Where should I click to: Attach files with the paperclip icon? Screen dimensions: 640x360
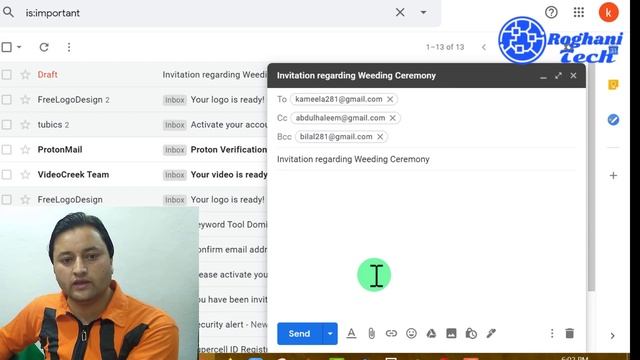pos(371,333)
